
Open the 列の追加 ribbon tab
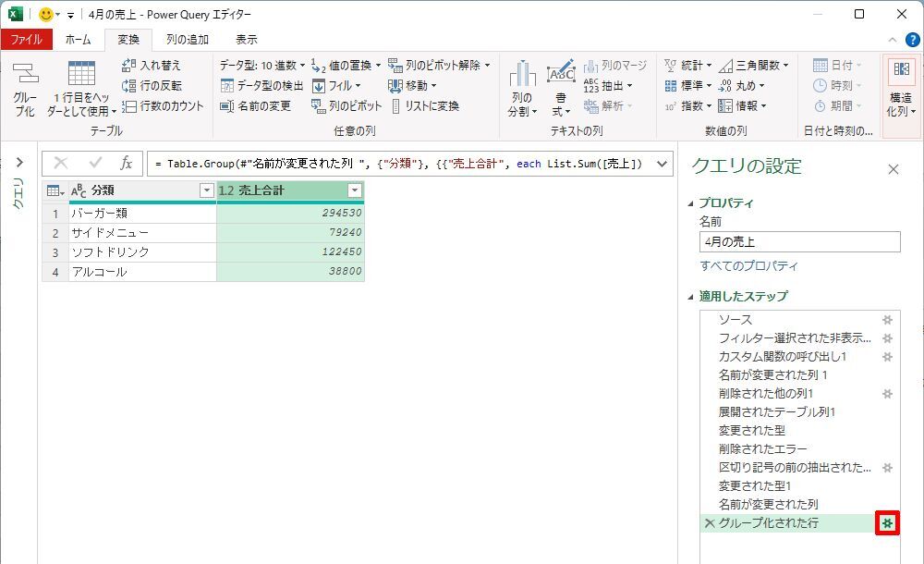coord(187,40)
